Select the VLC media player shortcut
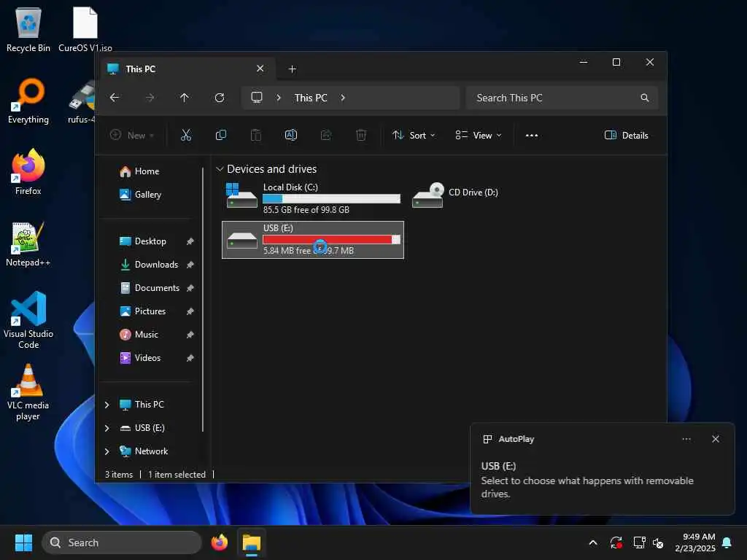This screenshot has width=747, height=560. click(28, 392)
